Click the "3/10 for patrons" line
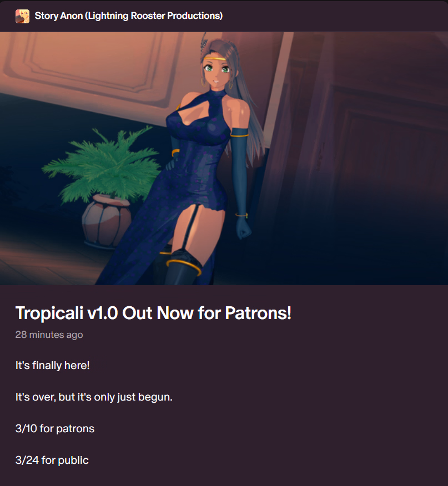 point(55,428)
